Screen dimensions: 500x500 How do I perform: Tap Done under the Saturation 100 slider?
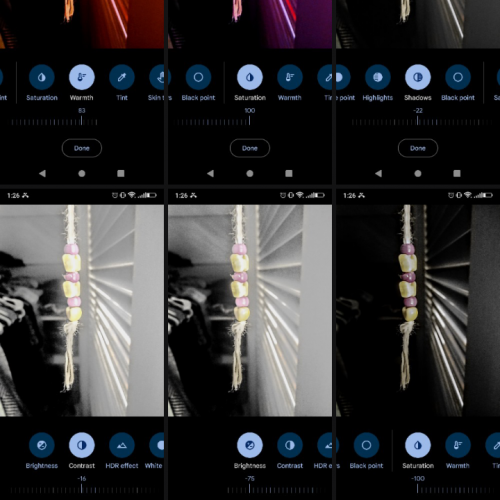(x=250, y=148)
